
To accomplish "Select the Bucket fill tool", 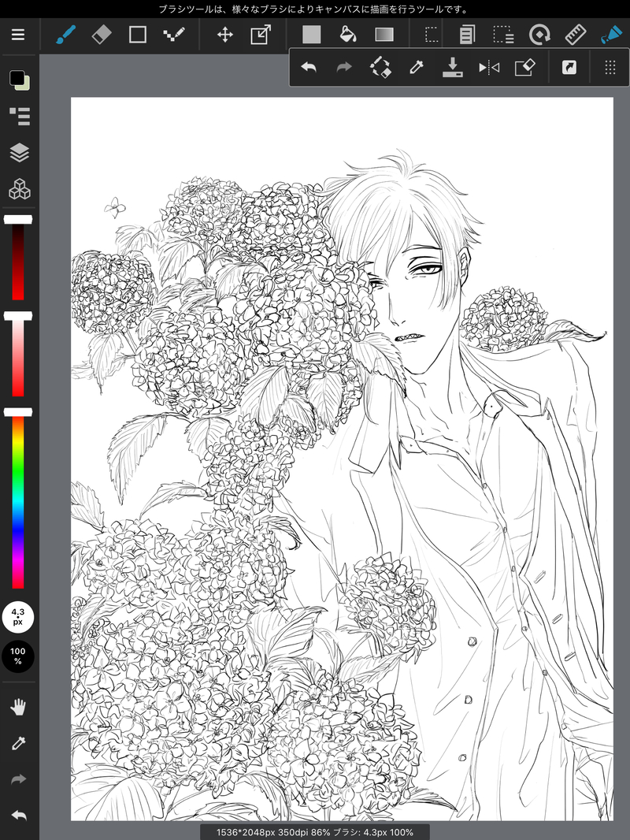I will pos(348,35).
